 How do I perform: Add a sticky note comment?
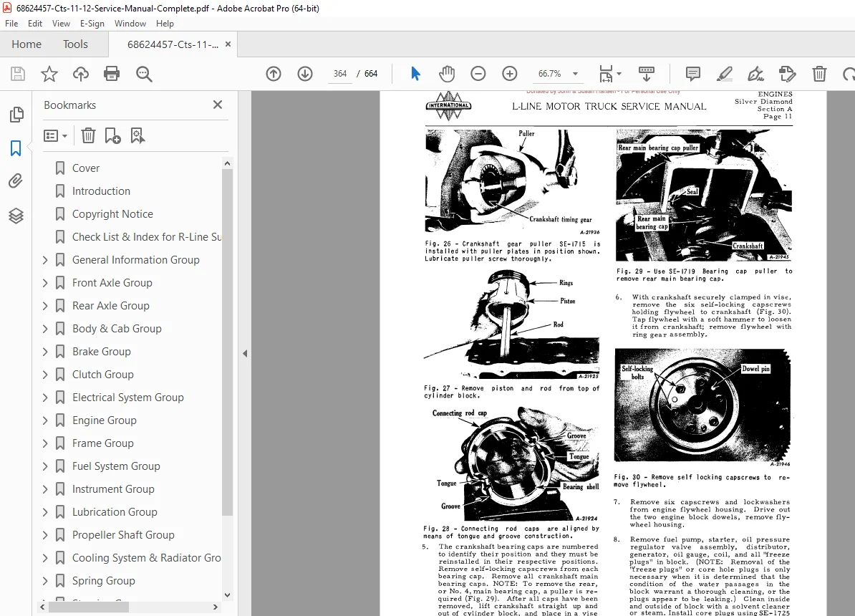tap(693, 74)
